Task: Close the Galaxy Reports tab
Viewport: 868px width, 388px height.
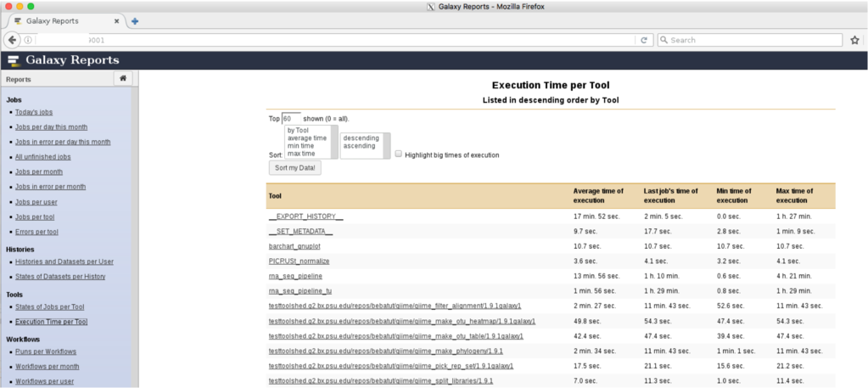Action: [117, 21]
